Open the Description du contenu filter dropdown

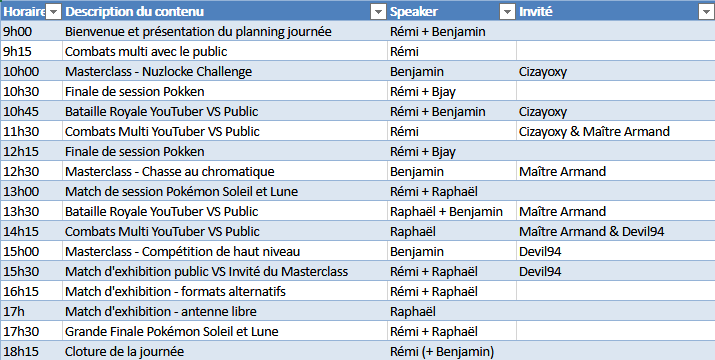(x=378, y=13)
